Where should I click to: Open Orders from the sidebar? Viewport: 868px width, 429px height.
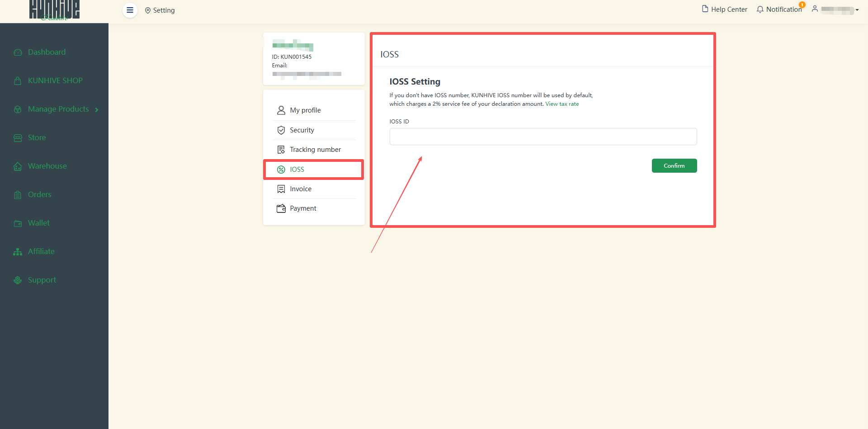click(39, 194)
